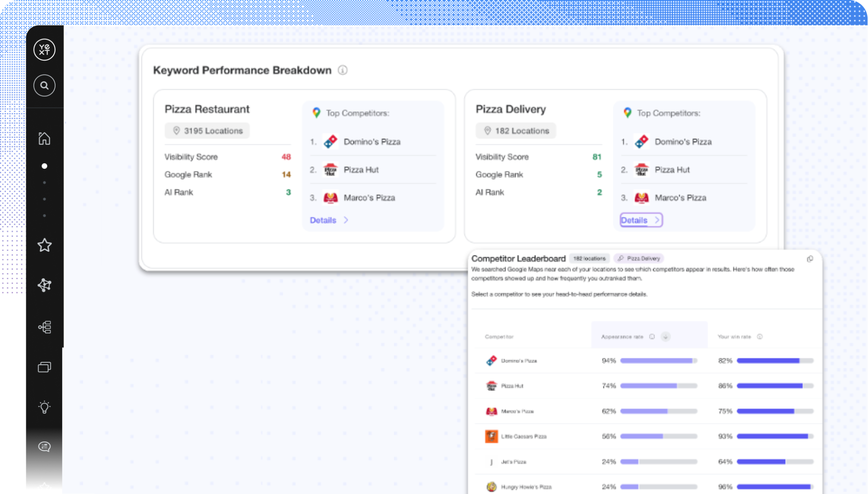Click the info icon beside Keyword Performance Breakdown
Image resolution: width=868 pixels, height=494 pixels.
pos(342,70)
